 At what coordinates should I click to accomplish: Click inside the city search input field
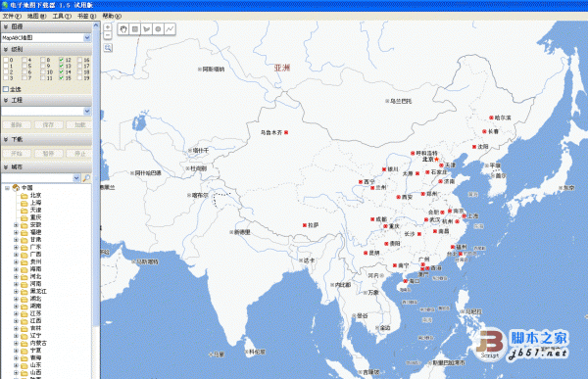tap(37, 178)
